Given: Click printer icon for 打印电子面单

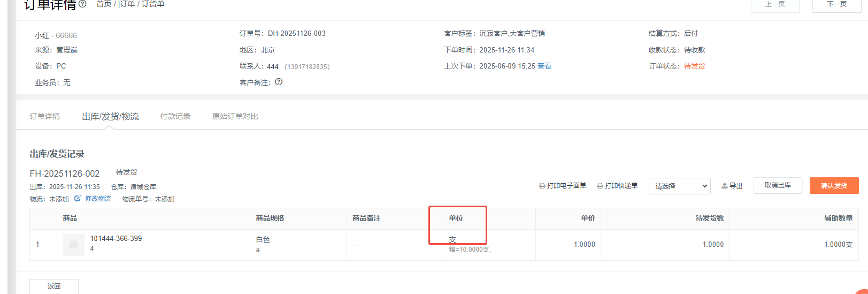Looking at the screenshot, I should click(x=542, y=186).
